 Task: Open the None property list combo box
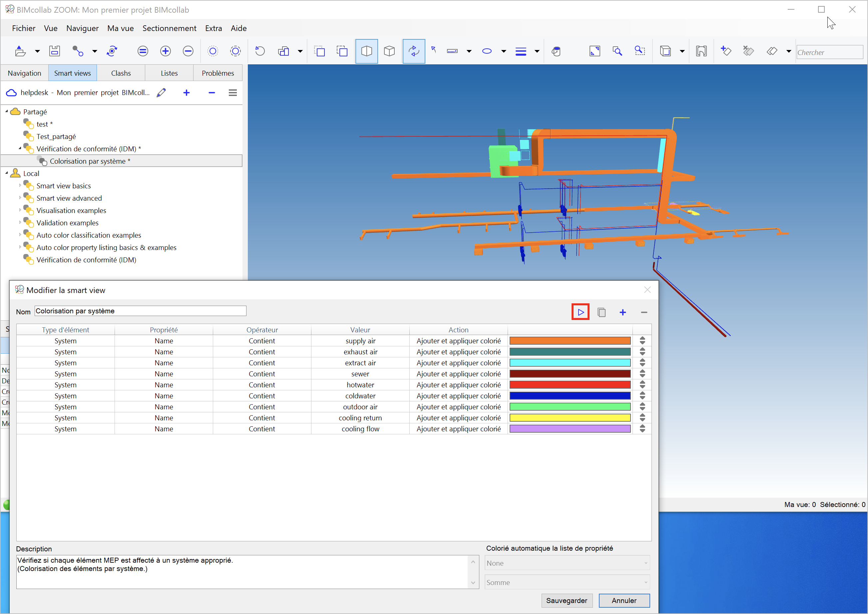567,563
